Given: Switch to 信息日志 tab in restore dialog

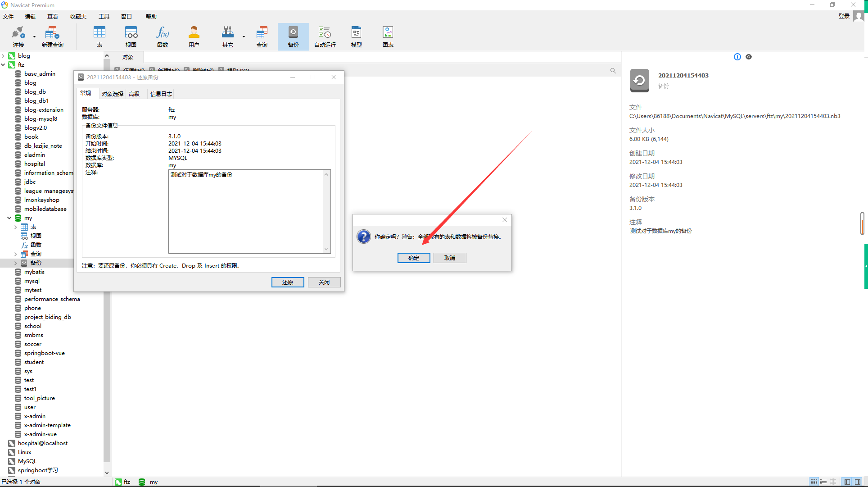Looking at the screenshot, I should [x=161, y=94].
